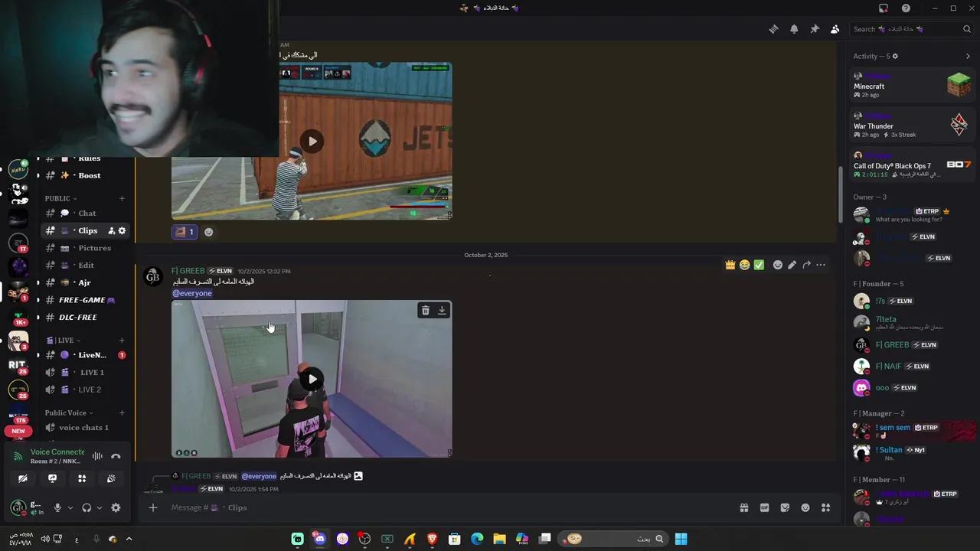Click the @everyone mention
The width and height of the screenshot is (980, 551).
(x=192, y=293)
